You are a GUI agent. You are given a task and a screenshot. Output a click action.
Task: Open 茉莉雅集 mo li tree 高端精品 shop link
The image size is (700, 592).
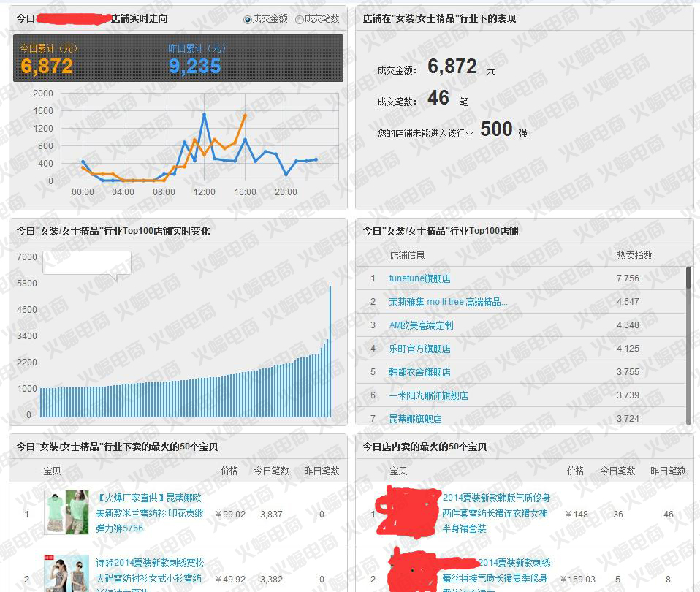448,302
